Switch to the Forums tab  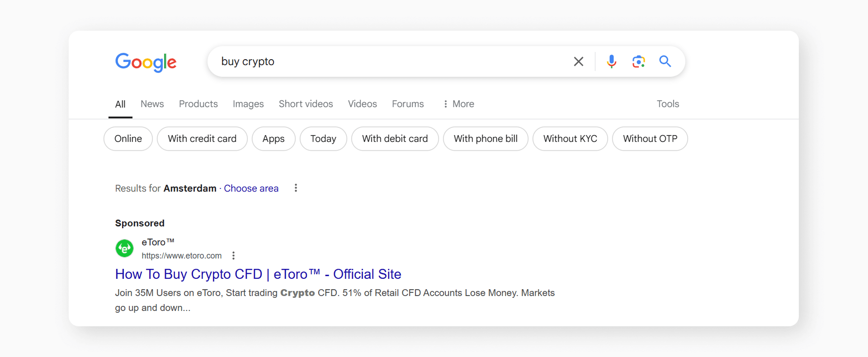click(x=408, y=104)
